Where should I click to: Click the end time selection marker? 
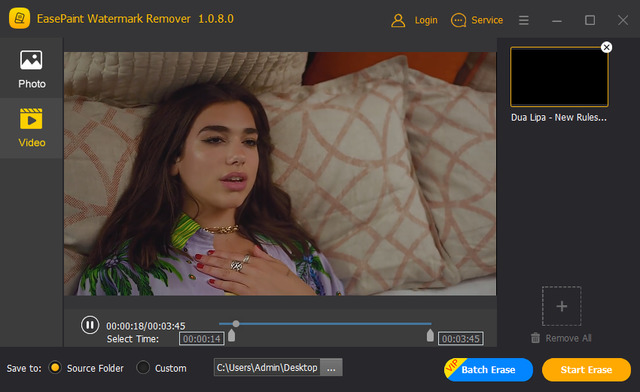coord(430,336)
